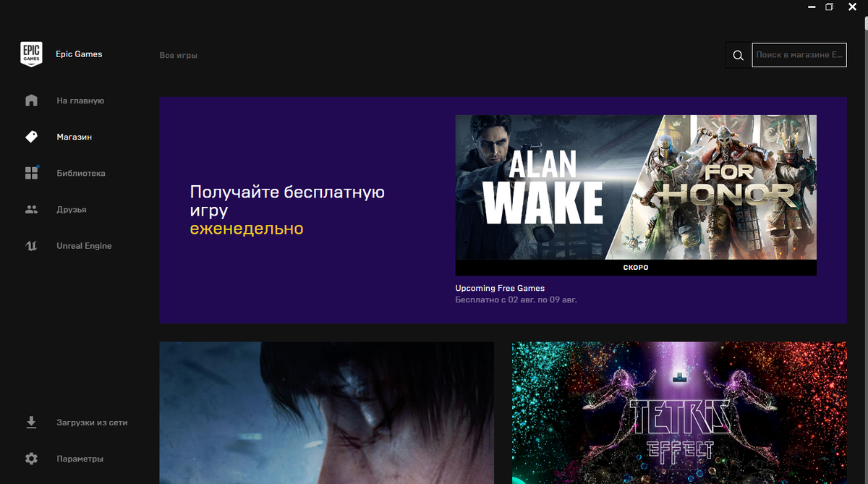Click the magnifying glass search icon
The image size is (868, 484).
[x=738, y=55]
